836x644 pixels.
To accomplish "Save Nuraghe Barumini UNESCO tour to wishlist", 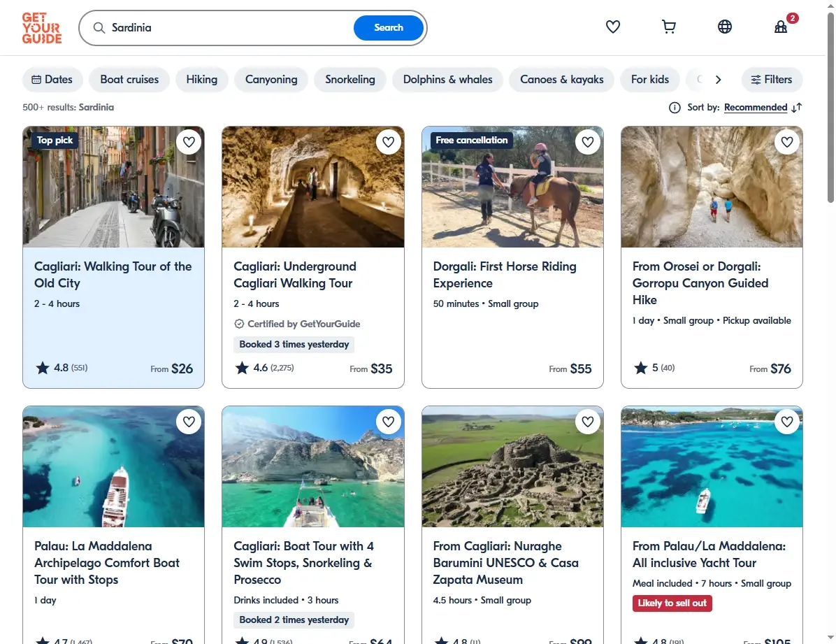I will click(588, 422).
